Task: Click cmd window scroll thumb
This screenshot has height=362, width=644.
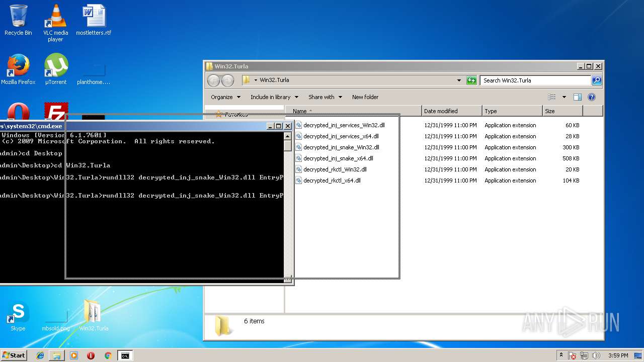Action: [x=288, y=146]
